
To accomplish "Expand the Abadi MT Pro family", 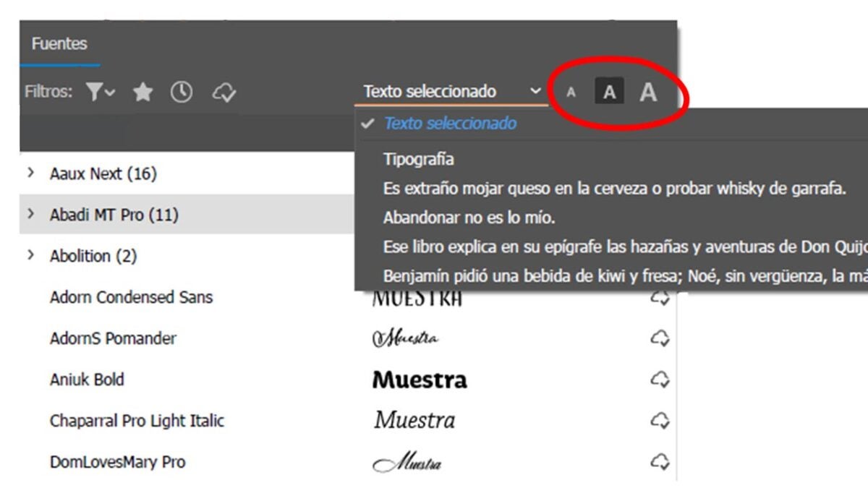I will 30,215.
